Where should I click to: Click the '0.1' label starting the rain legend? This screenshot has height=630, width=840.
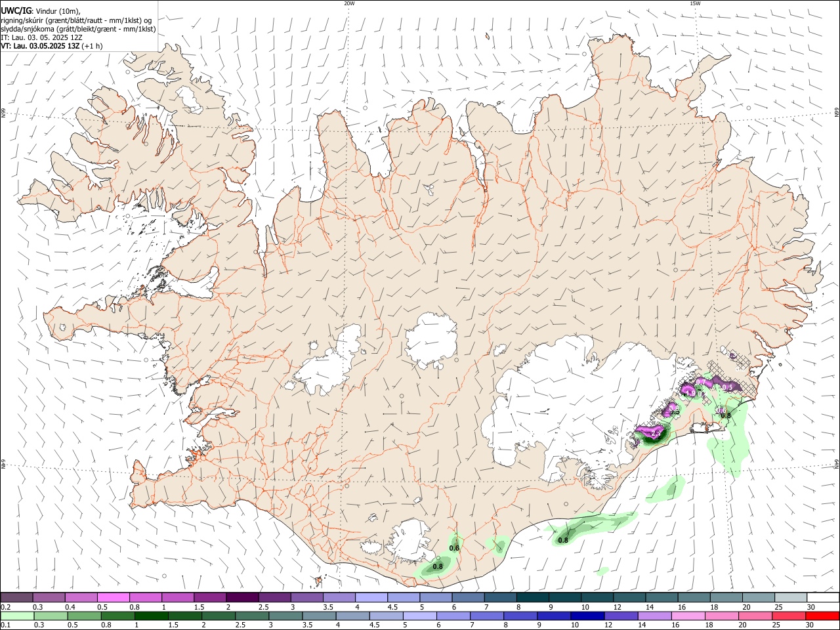coord(5,625)
